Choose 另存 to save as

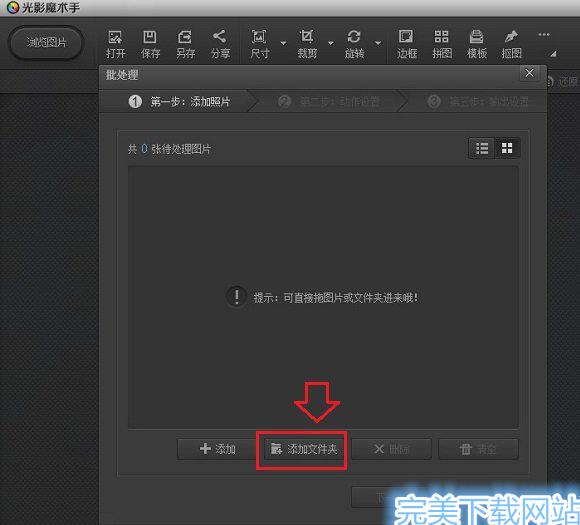tap(185, 44)
